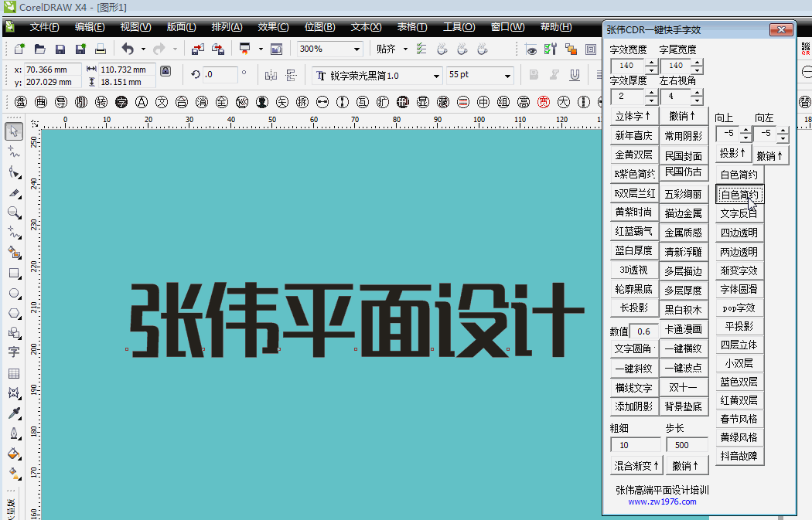Viewport: 812px width, 520px height.
Task: Open the www.zw1976.com link
Action: pos(662,501)
